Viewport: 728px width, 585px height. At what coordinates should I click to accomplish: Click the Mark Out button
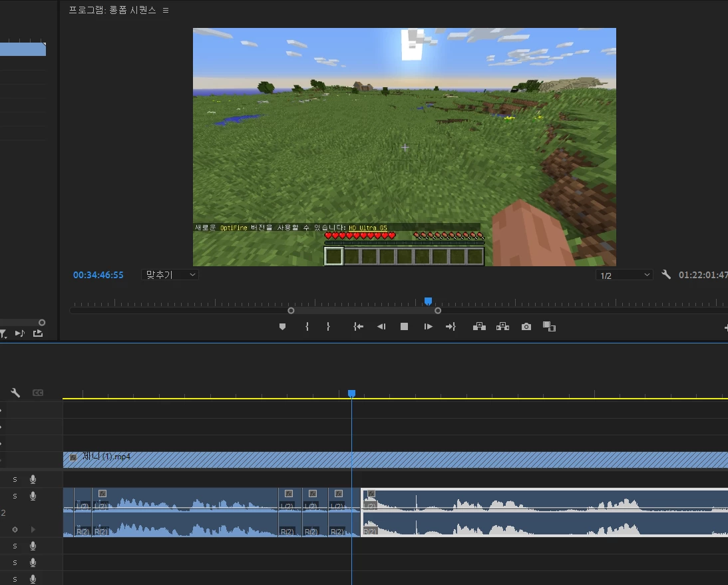(x=328, y=327)
